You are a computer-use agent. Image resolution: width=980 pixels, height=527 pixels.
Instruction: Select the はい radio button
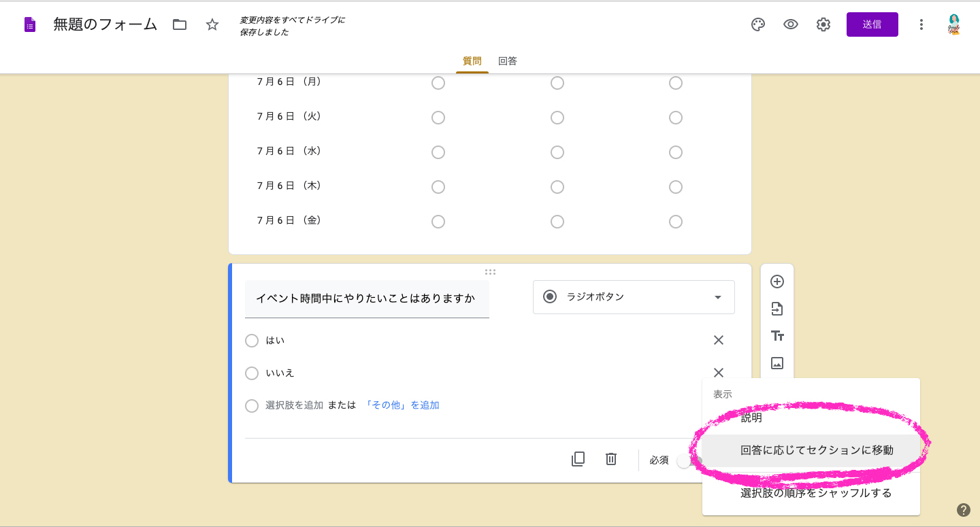click(252, 341)
